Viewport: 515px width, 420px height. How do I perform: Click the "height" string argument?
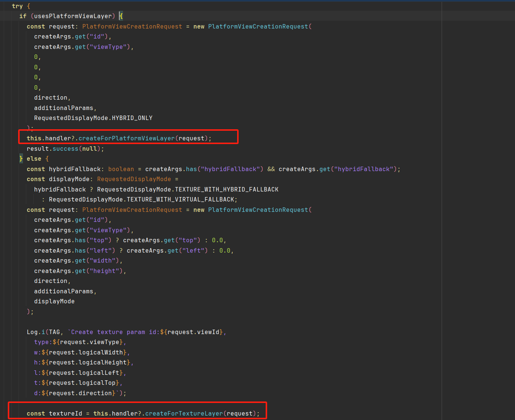tap(104, 271)
